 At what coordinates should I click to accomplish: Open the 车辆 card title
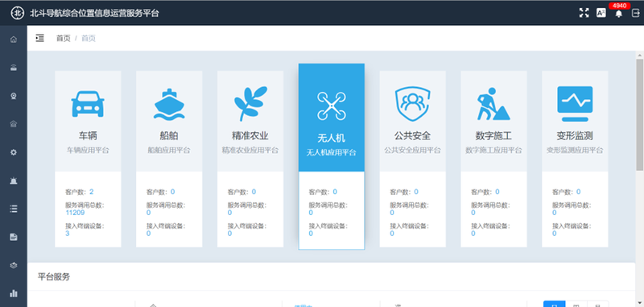88,135
